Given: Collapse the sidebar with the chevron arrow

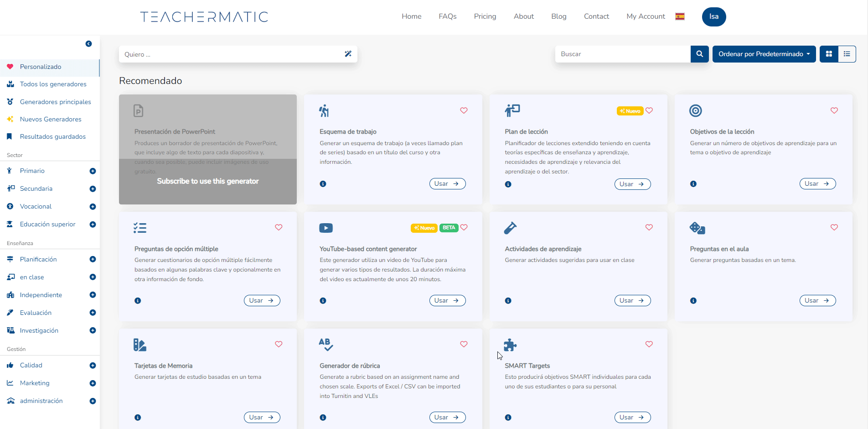Looking at the screenshot, I should coord(88,43).
